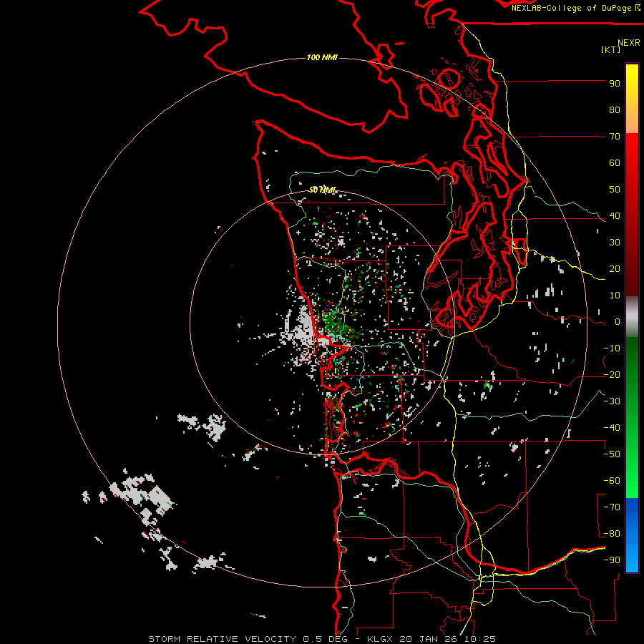Click the -10 value on velocity scale
Viewport: 644px width, 644px height.
click(612, 348)
